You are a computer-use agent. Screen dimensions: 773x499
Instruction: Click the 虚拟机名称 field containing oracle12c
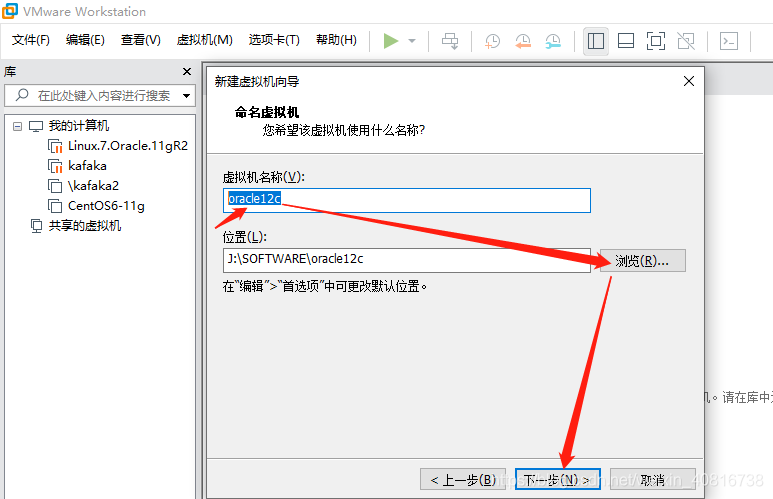pyautogui.click(x=407, y=200)
